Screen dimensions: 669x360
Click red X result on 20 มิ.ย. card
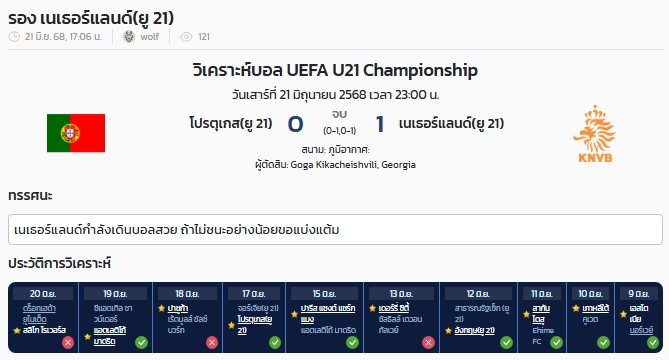pyautogui.click(x=67, y=343)
